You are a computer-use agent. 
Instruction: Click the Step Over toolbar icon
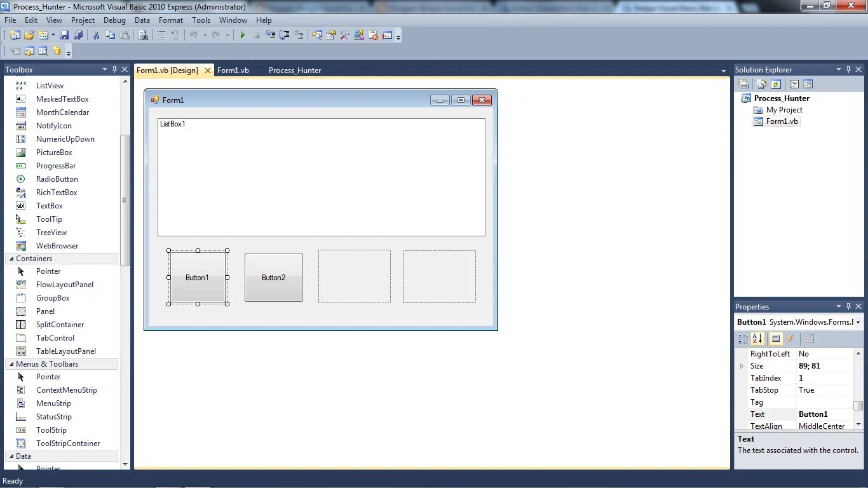(x=284, y=35)
